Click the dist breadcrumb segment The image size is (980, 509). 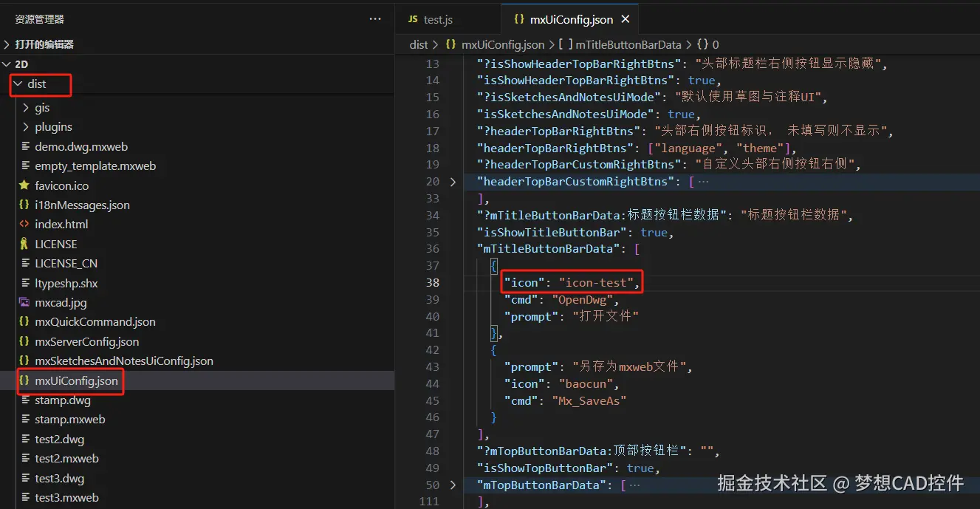coord(419,45)
